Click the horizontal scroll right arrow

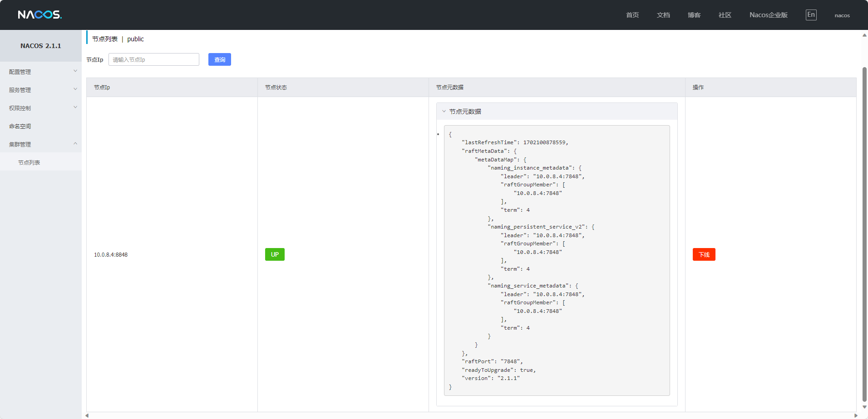[856, 415]
